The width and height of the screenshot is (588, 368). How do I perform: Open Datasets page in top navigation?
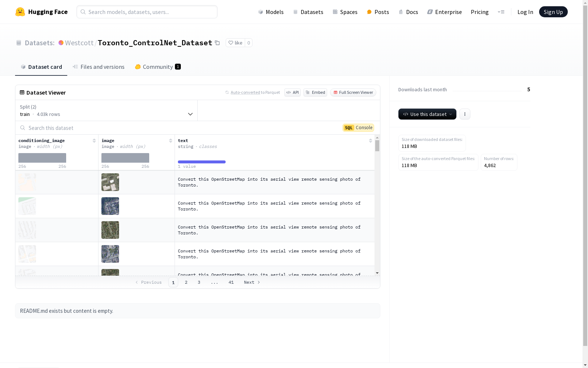coord(308,12)
